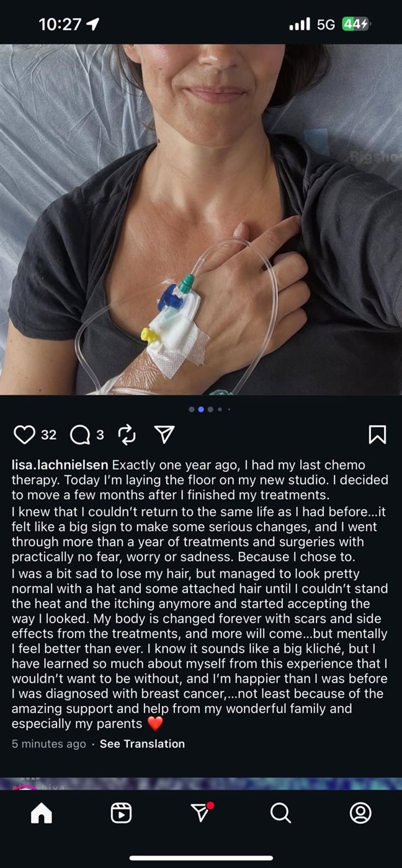Screen dimensions: 402x868
Task: Tap the location arrow status icon
Action: click(x=93, y=24)
